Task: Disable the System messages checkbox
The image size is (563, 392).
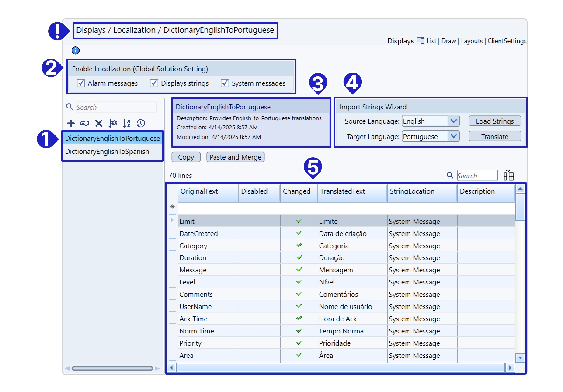Action: (x=225, y=83)
